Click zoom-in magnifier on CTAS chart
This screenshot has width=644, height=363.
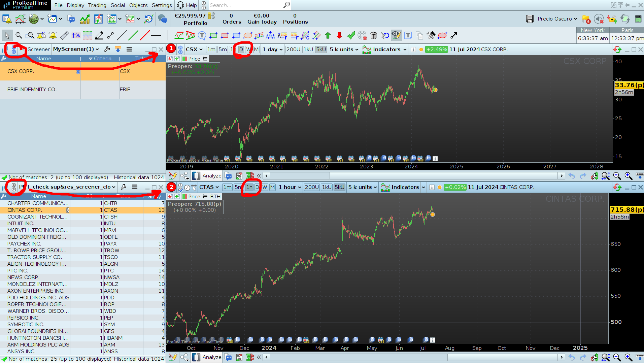(629, 357)
